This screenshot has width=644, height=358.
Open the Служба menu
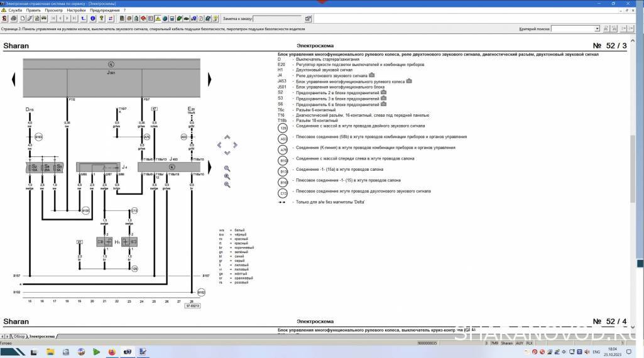pyautogui.click(x=15, y=11)
